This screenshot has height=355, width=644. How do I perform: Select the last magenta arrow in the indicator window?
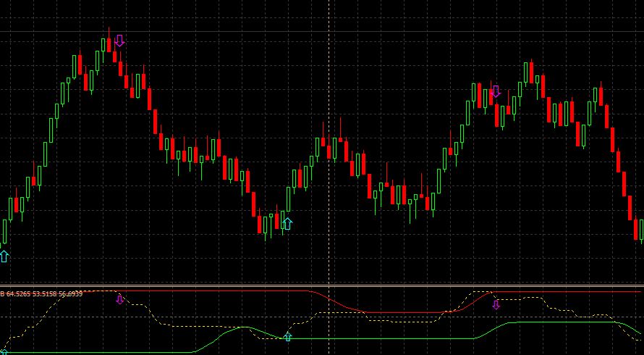click(496, 305)
